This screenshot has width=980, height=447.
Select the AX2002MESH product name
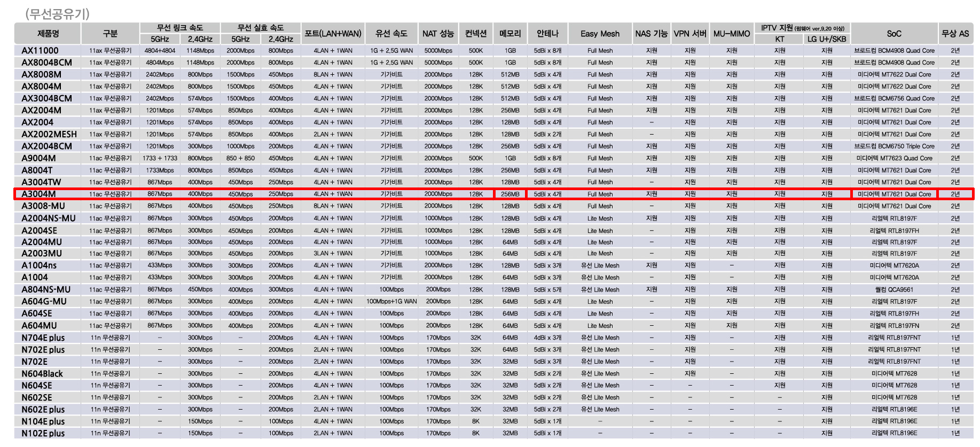point(49,134)
